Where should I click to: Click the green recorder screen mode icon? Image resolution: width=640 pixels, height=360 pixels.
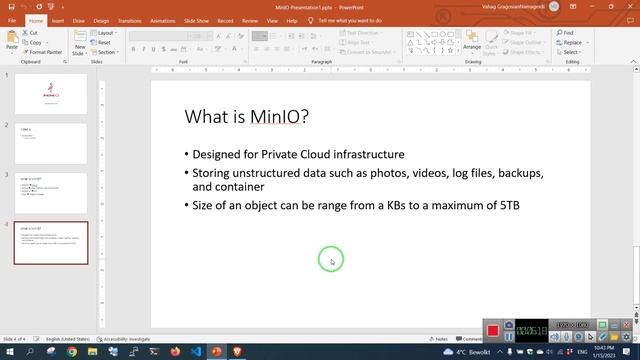602,325
